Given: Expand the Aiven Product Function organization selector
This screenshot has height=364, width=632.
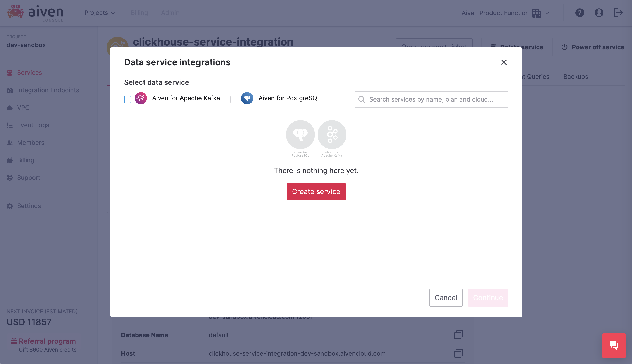Looking at the screenshot, I should click(x=505, y=13).
